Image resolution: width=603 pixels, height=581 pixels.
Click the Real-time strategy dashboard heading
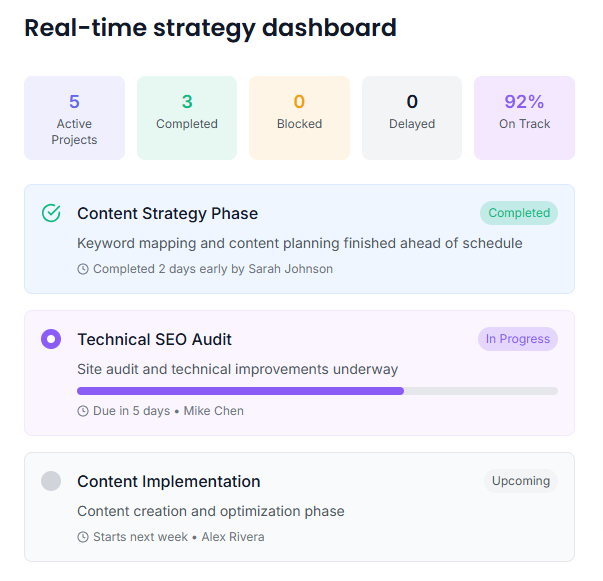coord(210,27)
